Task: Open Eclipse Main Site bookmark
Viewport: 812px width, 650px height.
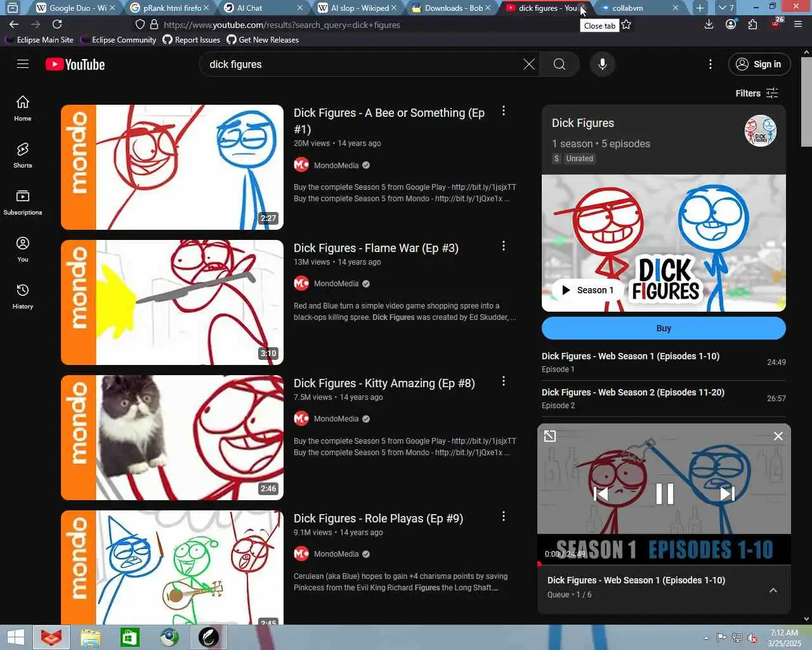Action: [39, 40]
